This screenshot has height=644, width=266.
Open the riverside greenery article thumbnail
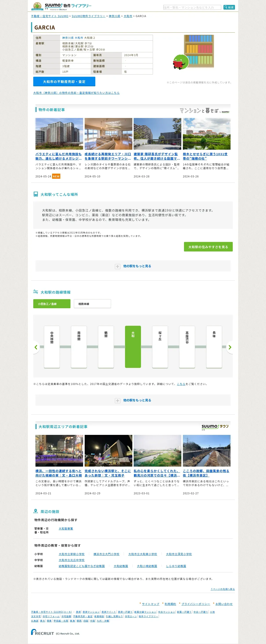point(207,134)
